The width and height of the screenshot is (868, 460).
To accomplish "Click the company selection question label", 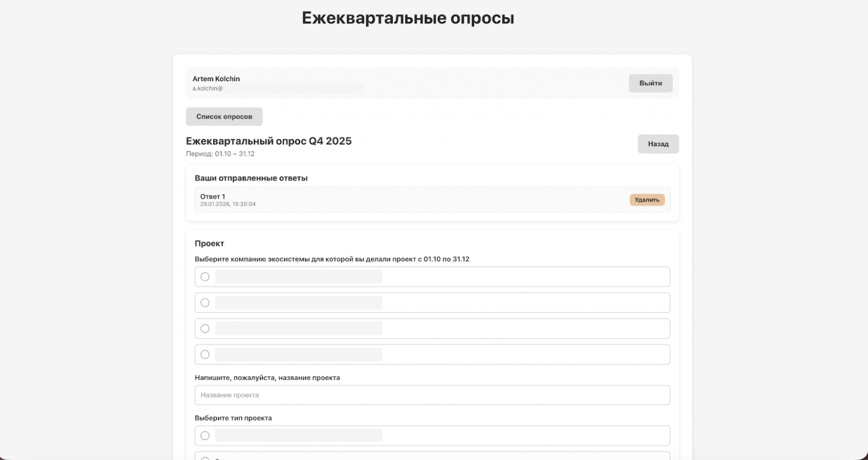I will [x=332, y=259].
